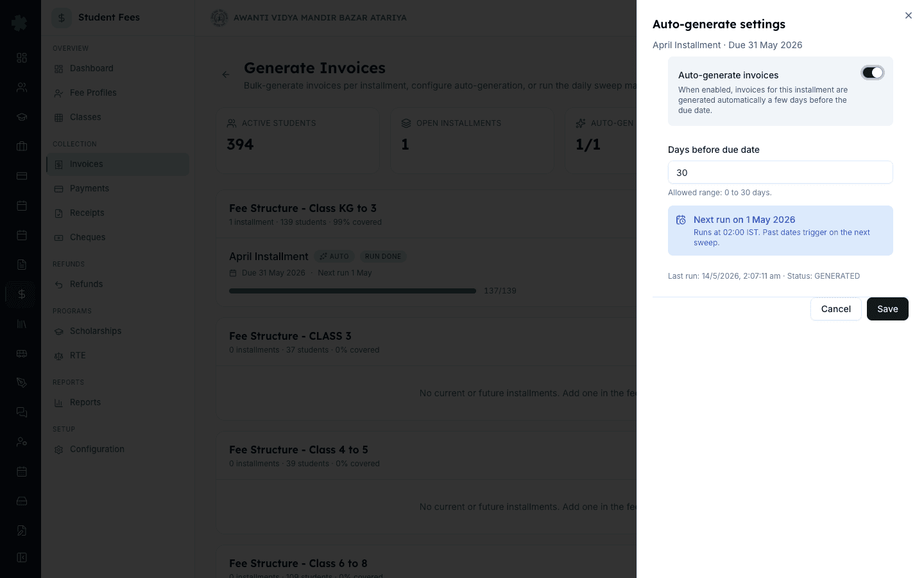Select Invoices in the sidebar
The image size is (924, 578).
117,164
